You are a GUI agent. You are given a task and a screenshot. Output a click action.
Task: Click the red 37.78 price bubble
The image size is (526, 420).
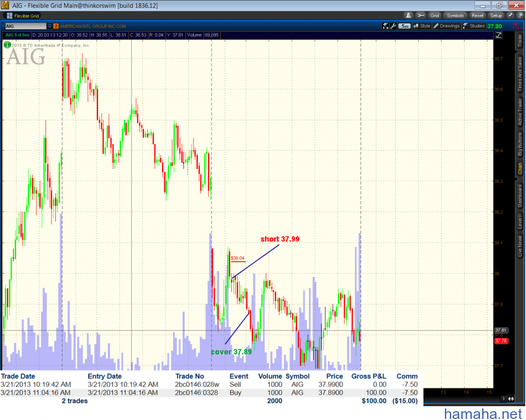point(501,341)
